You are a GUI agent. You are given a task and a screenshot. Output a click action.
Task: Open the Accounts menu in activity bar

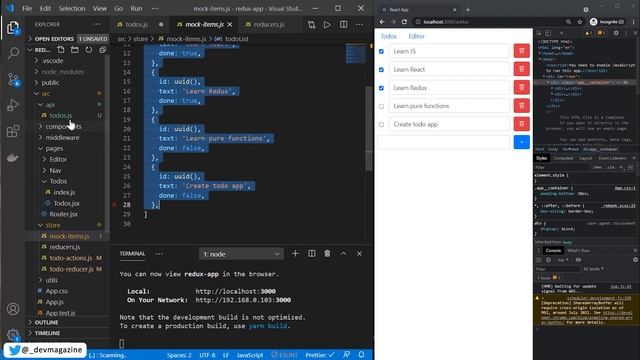(13, 309)
